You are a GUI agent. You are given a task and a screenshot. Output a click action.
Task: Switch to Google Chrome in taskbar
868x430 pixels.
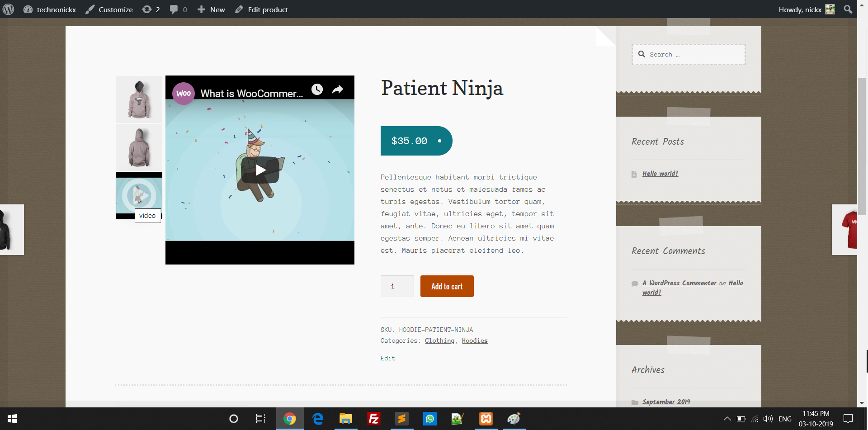tap(290, 419)
